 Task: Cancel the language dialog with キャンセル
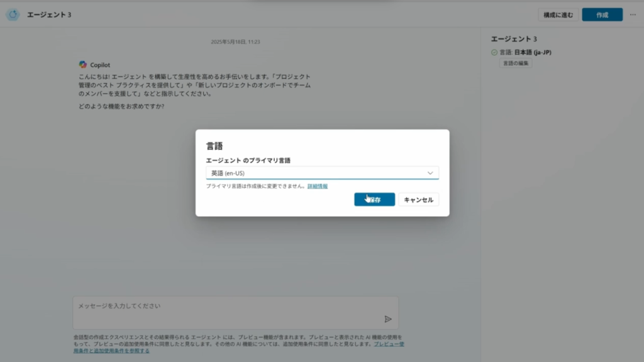pyautogui.click(x=418, y=199)
